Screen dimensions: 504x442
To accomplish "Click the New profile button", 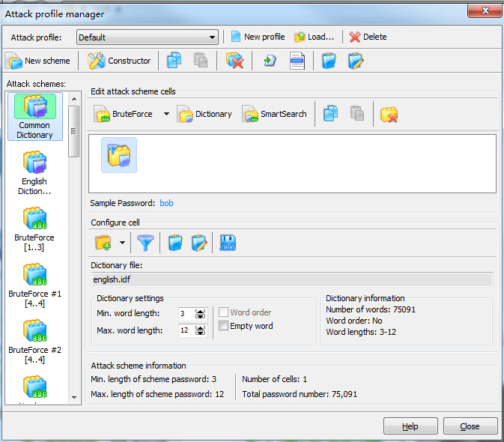I will [257, 37].
